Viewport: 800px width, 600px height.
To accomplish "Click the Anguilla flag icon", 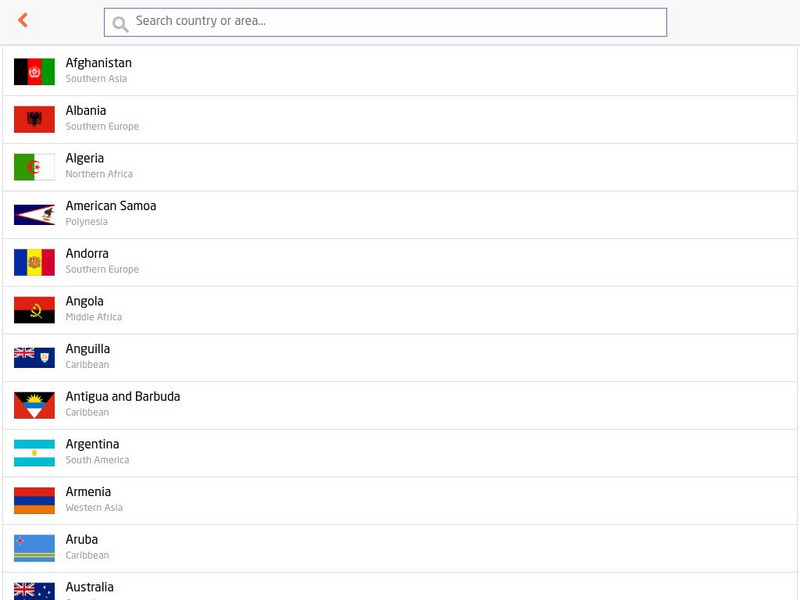I will pyautogui.click(x=34, y=357).
